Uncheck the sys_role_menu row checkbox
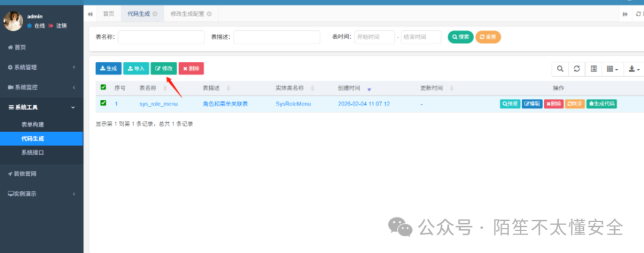Image resolution: width=644 pixels, height=253 pixels. pos(103,104)
